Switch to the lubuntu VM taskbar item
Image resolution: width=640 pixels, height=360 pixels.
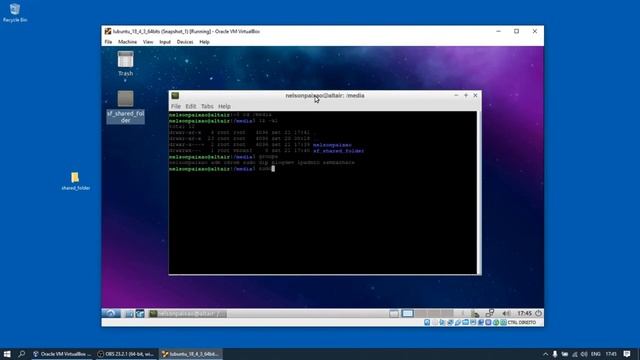click(191, 354)
